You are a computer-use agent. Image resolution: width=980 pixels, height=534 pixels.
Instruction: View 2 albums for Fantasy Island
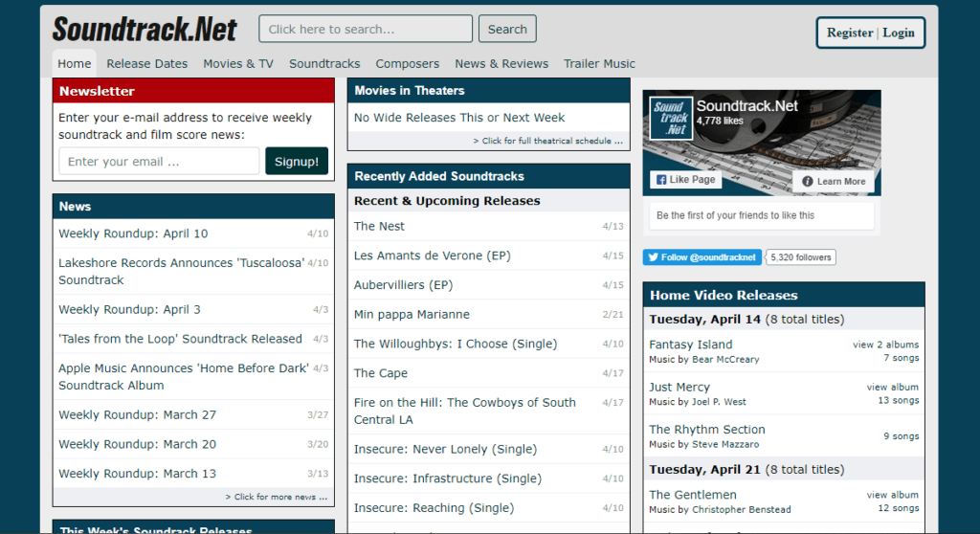click(x=885, y=345)
